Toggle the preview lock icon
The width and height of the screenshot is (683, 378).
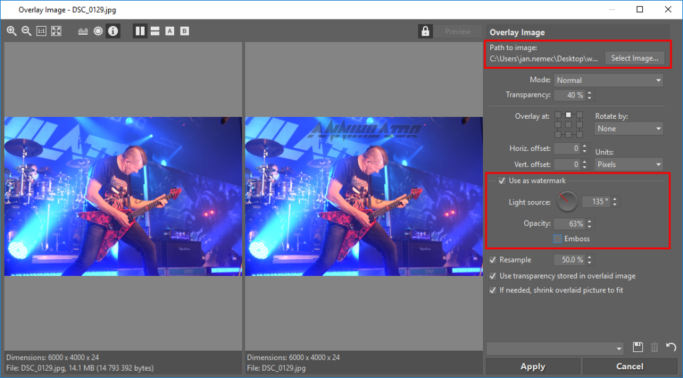pyautogui.click(x=425, y=31)
